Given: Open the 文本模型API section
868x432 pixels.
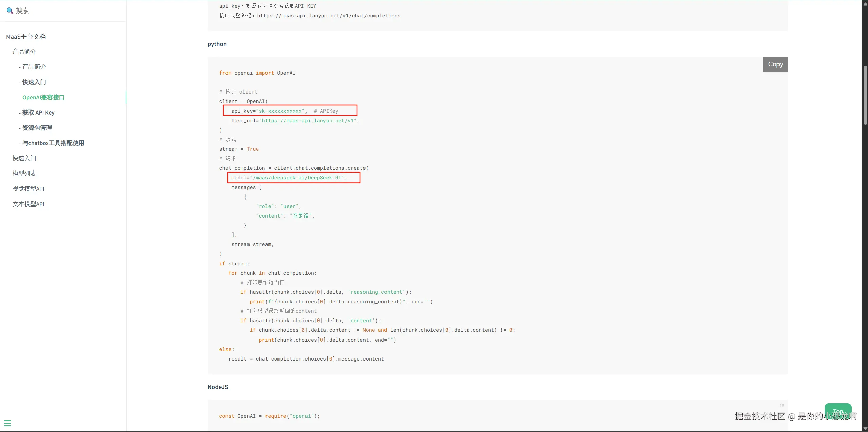Looking at the screenshot, I should (x=28, y=204).
